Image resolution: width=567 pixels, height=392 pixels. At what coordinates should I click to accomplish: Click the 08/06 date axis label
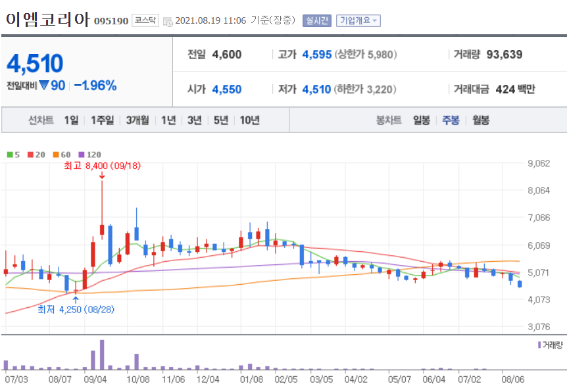(x=513, y=380)
